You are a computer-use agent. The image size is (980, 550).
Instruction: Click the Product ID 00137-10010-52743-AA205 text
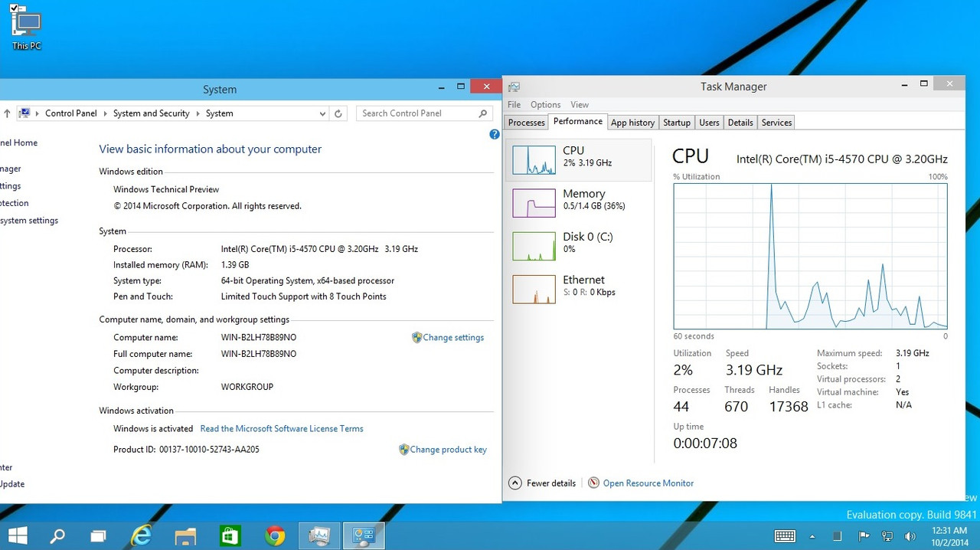coord(186,450)
